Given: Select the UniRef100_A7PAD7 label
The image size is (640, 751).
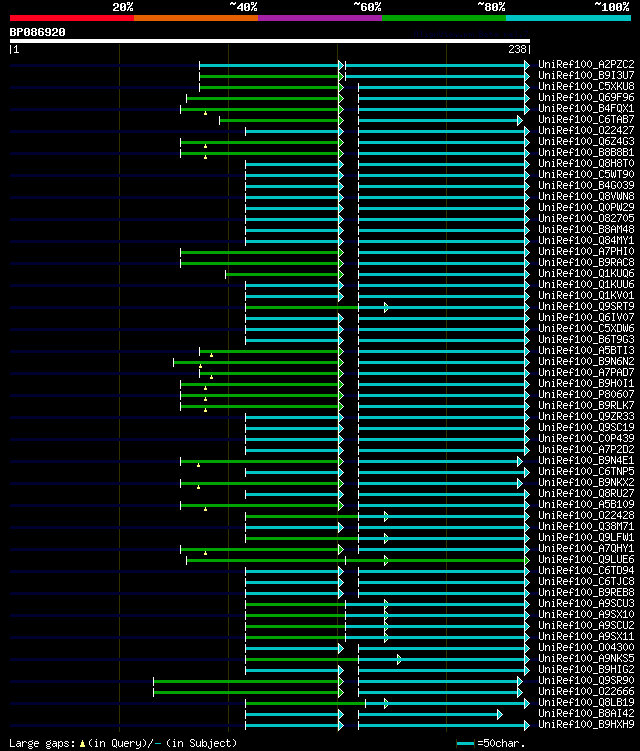Looking at the screenshot, I should pyautogui.click(x=586, y=373).
